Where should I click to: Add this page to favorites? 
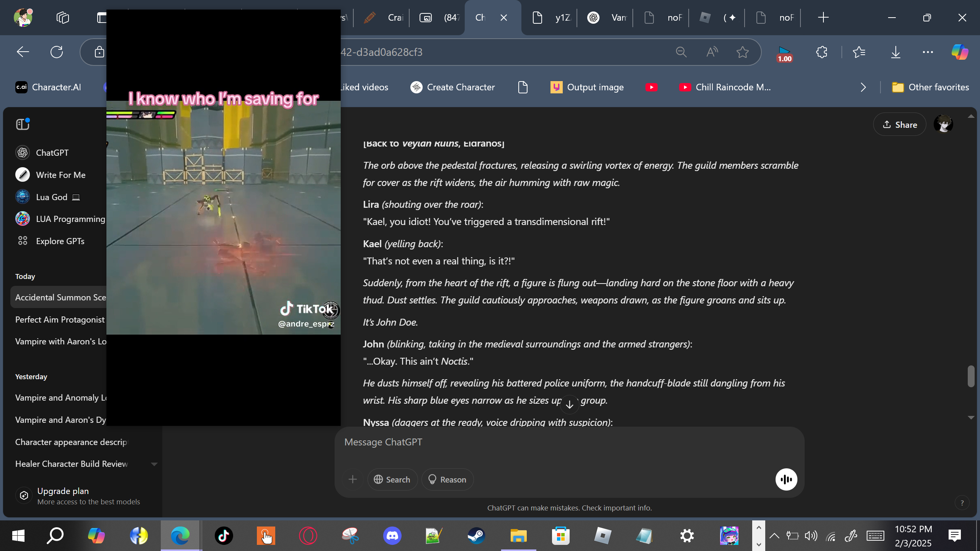coord(743,52)
